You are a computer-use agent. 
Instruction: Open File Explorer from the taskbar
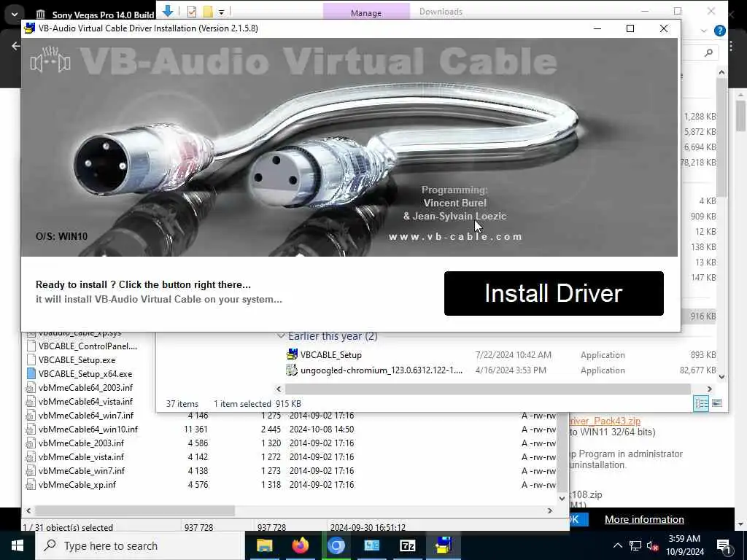(264, 545)
